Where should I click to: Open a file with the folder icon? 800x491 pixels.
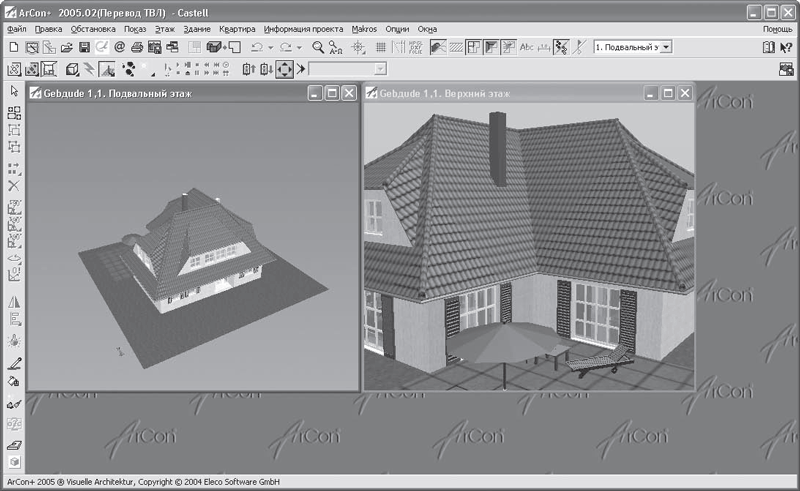coord(67,47)
